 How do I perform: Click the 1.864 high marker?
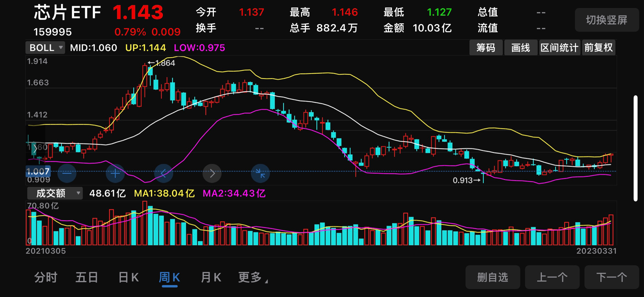click(x=161, y=63)
